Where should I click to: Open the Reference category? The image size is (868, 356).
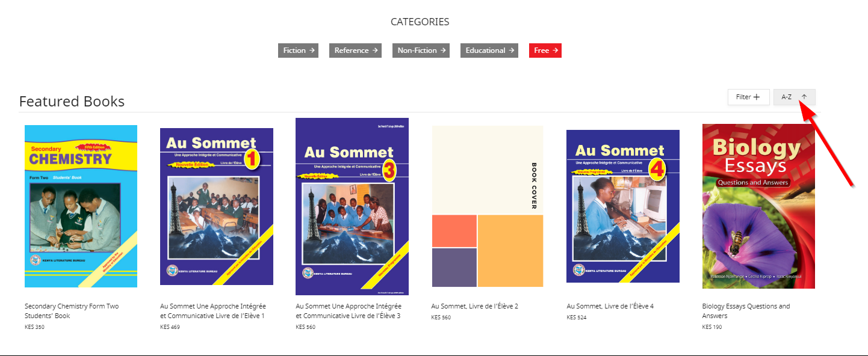coord(355,51)
